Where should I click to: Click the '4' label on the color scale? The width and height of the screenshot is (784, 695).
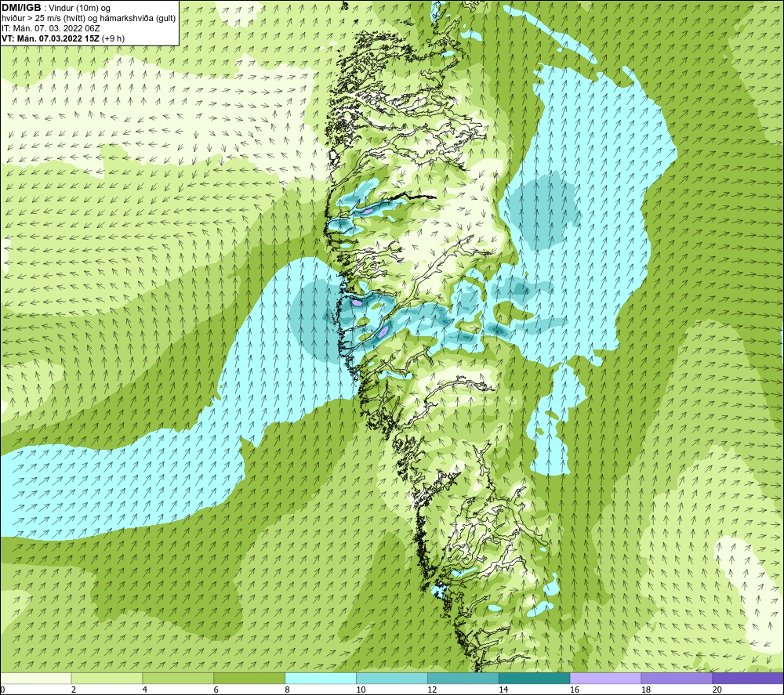point(145,690)
